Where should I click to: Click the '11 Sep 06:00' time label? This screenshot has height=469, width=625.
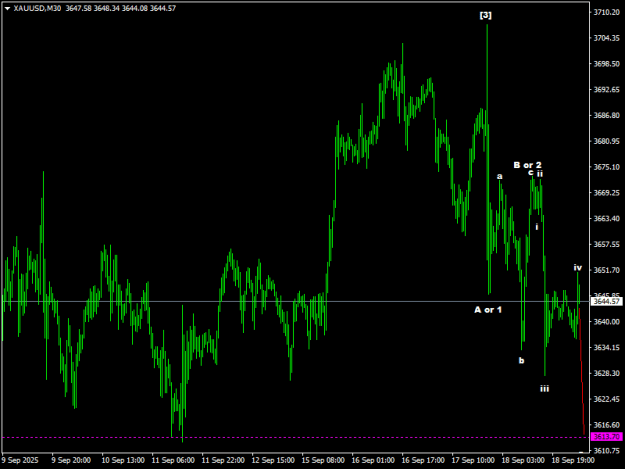pyautogui.click(x=173, y=460)
